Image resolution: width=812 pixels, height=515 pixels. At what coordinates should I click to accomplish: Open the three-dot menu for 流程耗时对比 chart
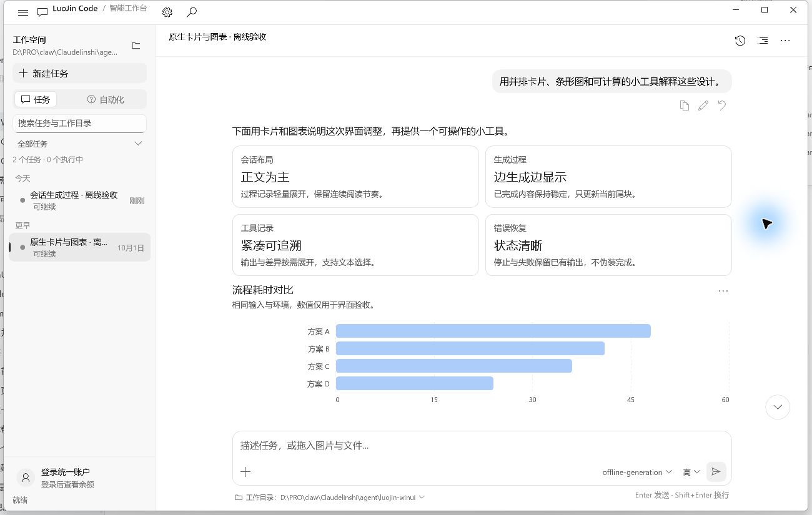point(723,291)
